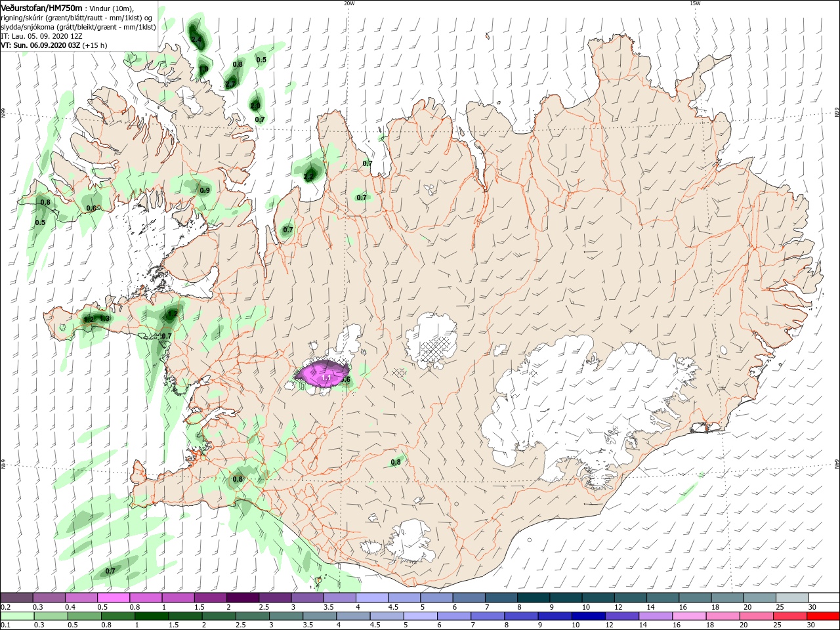Click the dark teal snow swatch labeled 8
840x630 pixels.
[x=533, y=598]
